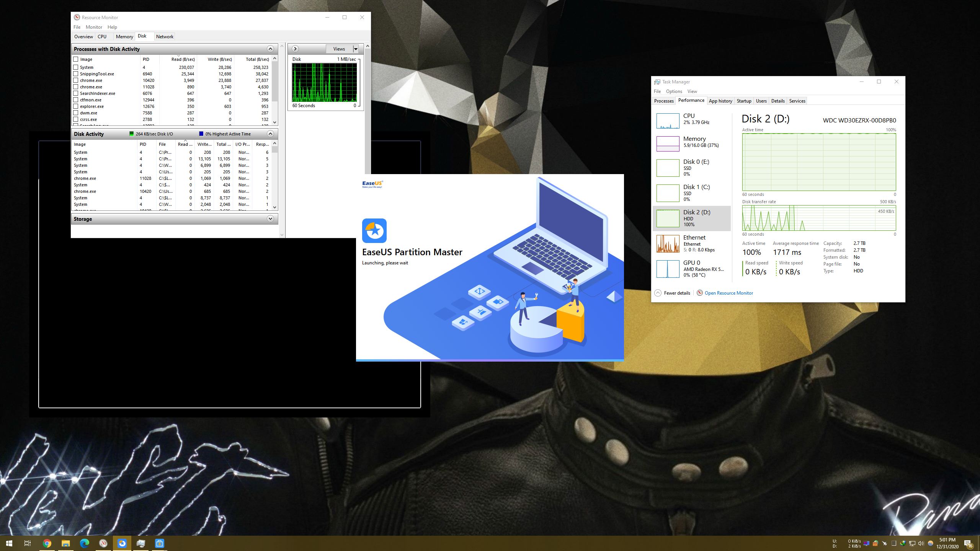Click the 60 fps monitor tray icon
980x551 pixels.
click(x=866, y=543)
